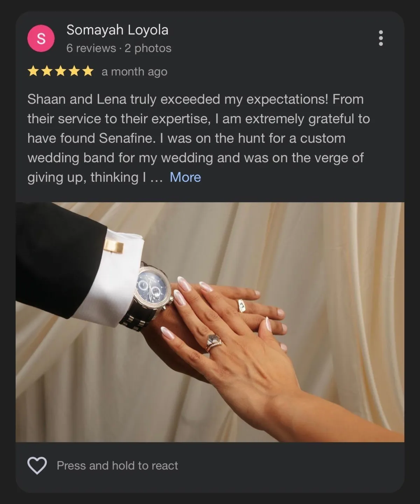This screenshot has height=504, width=420.
Task: Select the fourth rating star
Action: (x=74, y=72)
